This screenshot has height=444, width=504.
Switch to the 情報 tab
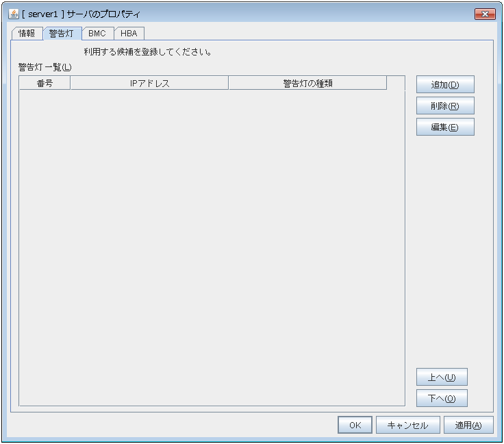27,34
